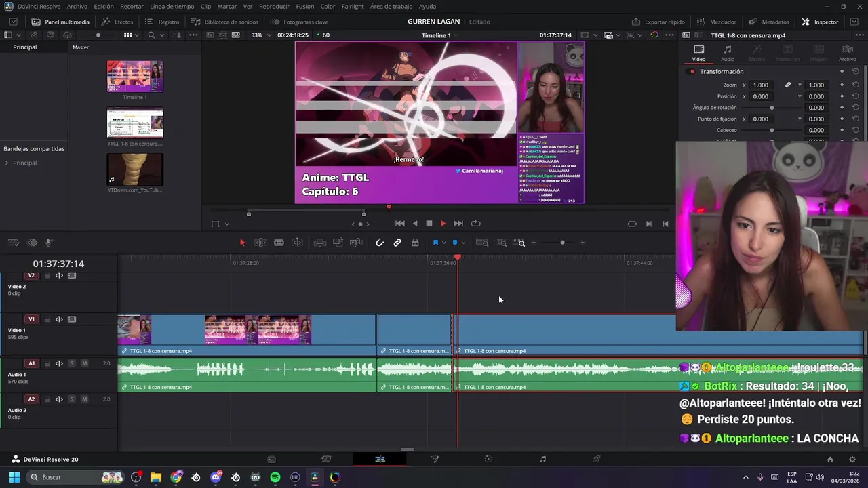Open the Efectos panel

click(117, 22)
